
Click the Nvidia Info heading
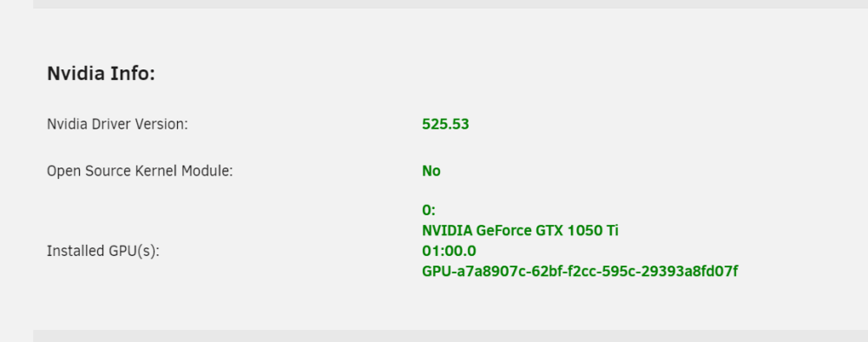(x=101, y=73)
